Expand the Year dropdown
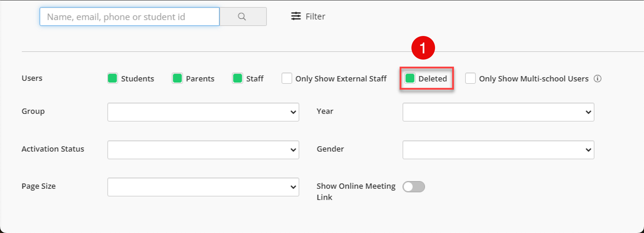The width and height of the screenshot is (644, 233). 498,112
